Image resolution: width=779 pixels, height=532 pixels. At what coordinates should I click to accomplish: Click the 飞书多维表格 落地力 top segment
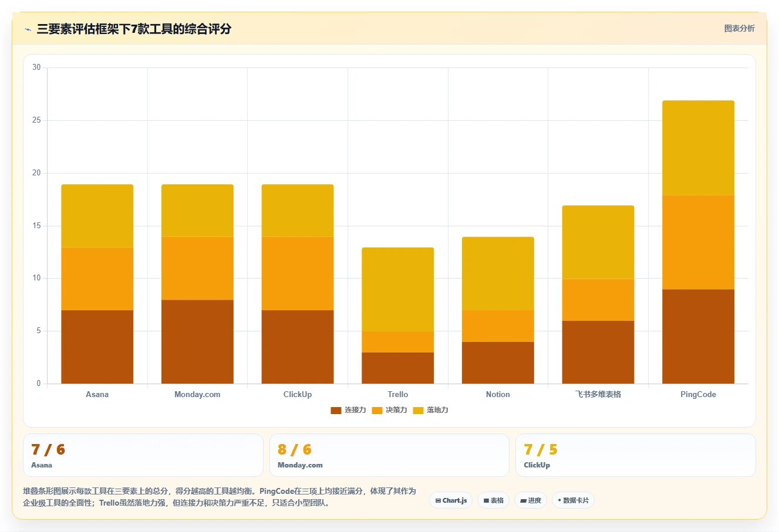[x=598, y=242]
